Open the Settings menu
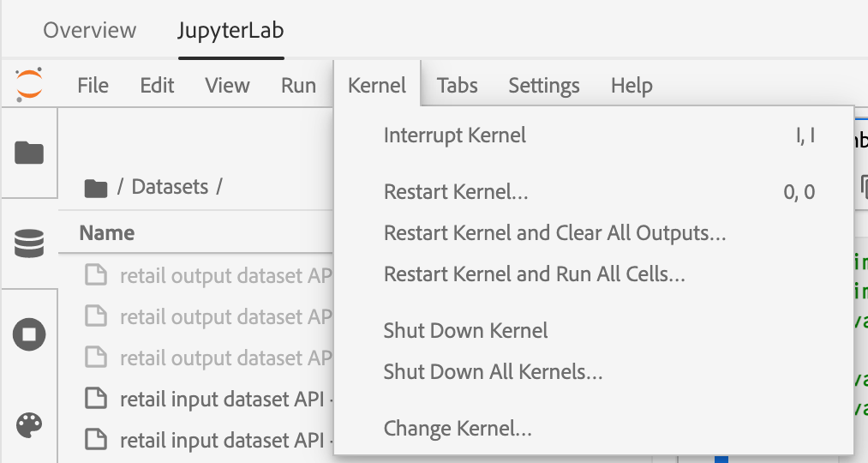Screen dimensions: 868x463 coord(543,86)
